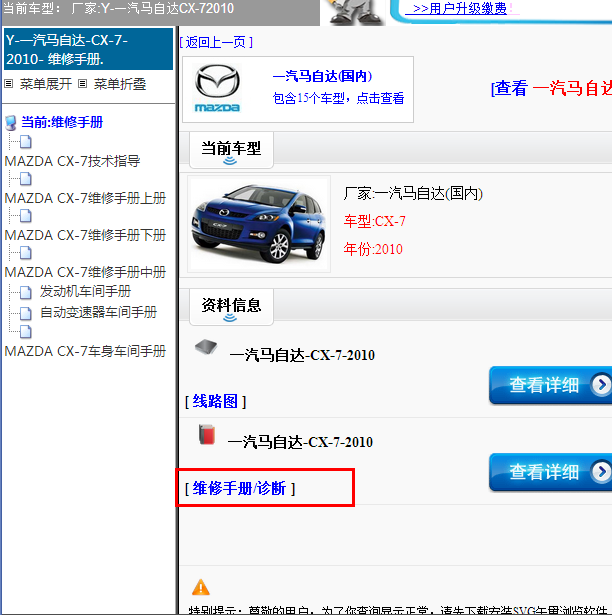
Task: Click the 一汽马自达(国内) brand link
Action: click(322, 76)
